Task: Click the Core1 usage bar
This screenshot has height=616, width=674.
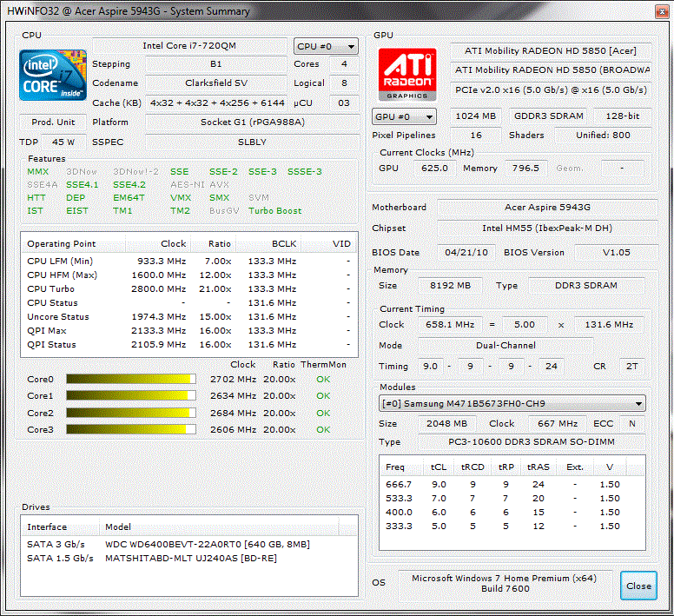Action: click(131, 395)
